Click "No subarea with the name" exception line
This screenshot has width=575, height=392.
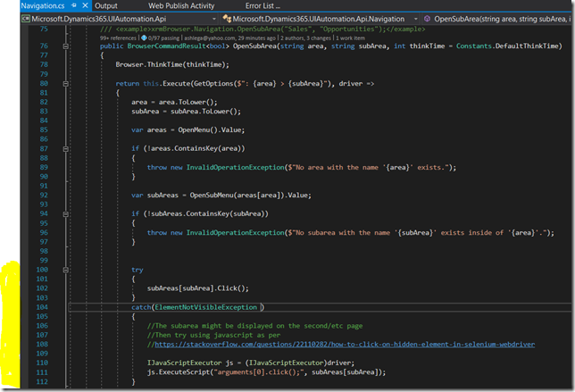(350, 233)
